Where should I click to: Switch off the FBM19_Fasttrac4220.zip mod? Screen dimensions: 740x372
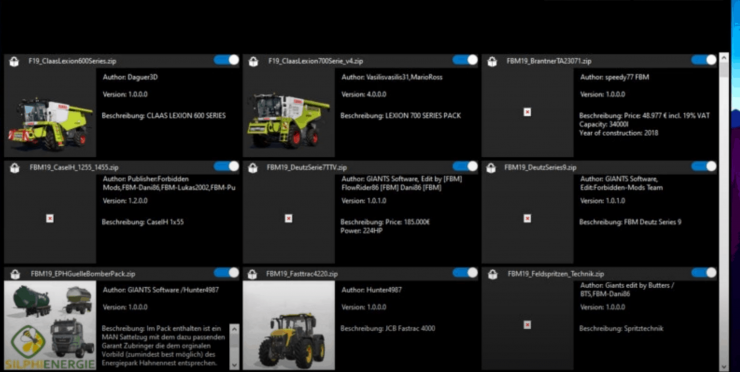click(465, 272)
